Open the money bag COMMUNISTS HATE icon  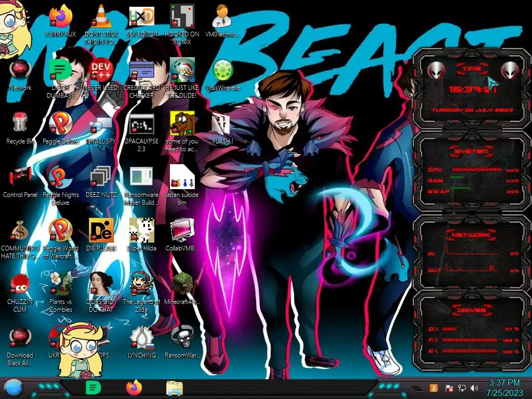[20, 230]
